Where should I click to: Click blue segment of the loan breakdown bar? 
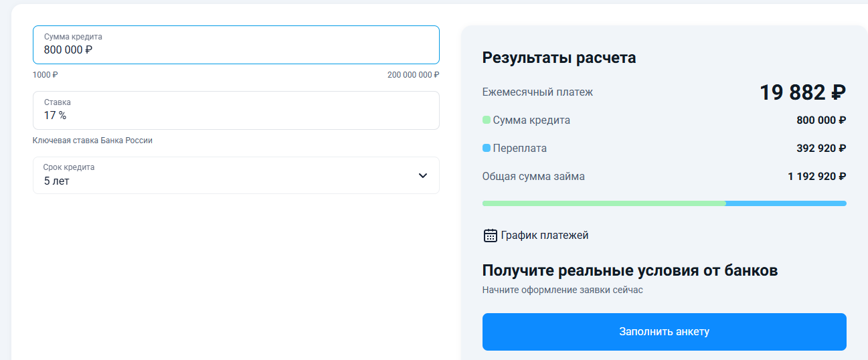[786, 203]
